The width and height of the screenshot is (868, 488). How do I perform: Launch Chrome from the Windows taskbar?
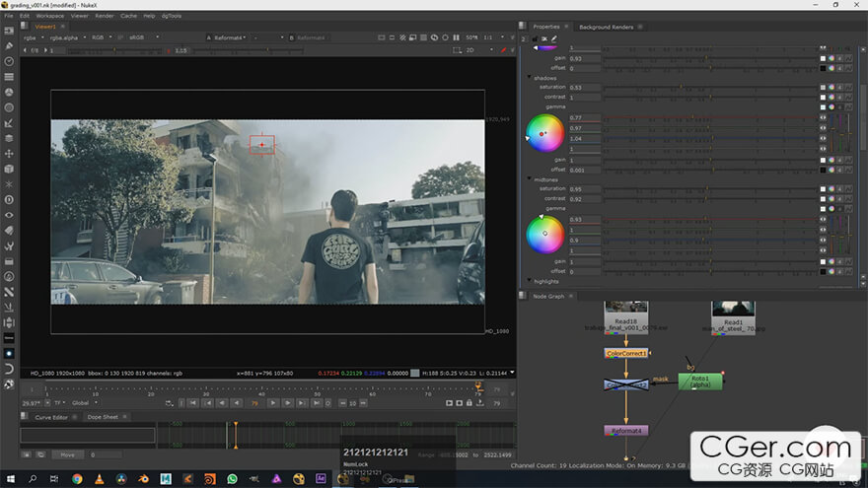click(77, 479)
